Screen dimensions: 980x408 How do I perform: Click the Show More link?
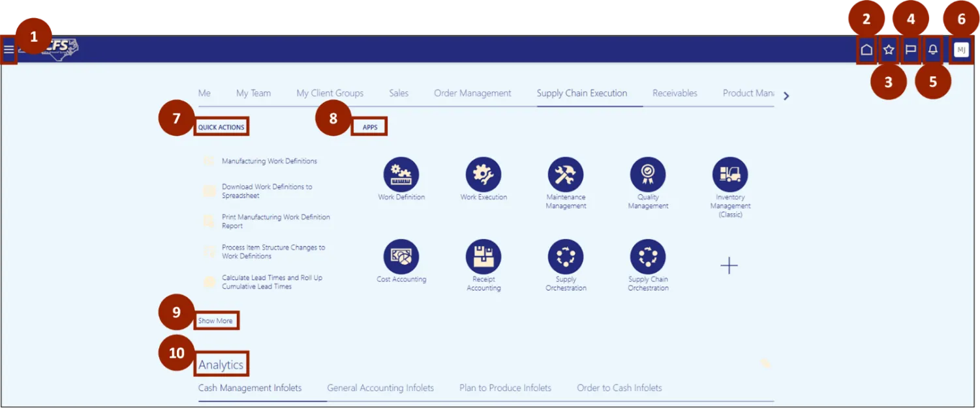215,321
